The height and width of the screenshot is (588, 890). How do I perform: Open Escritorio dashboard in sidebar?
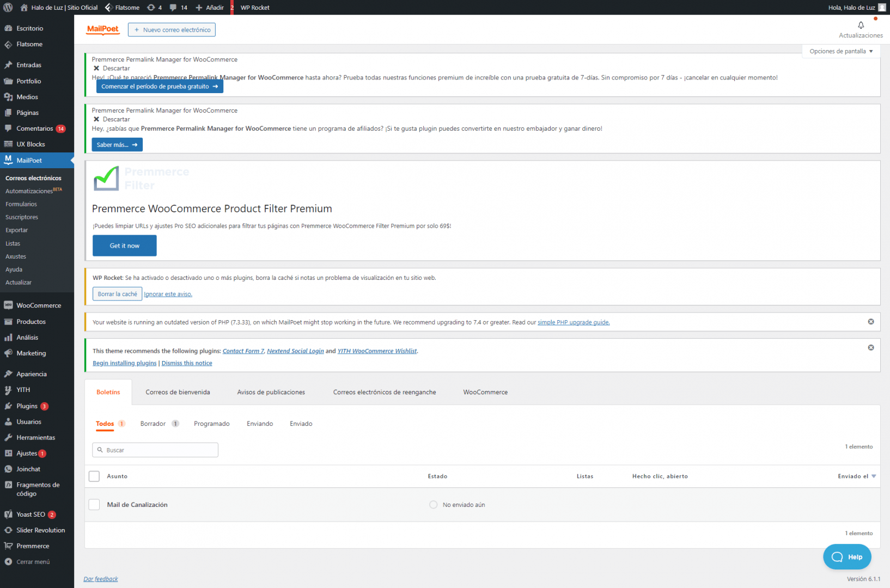29,28
